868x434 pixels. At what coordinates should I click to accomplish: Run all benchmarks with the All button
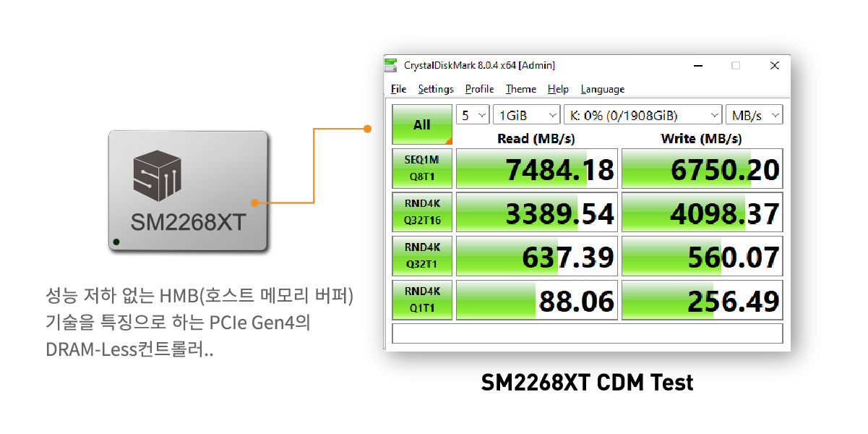421,125
